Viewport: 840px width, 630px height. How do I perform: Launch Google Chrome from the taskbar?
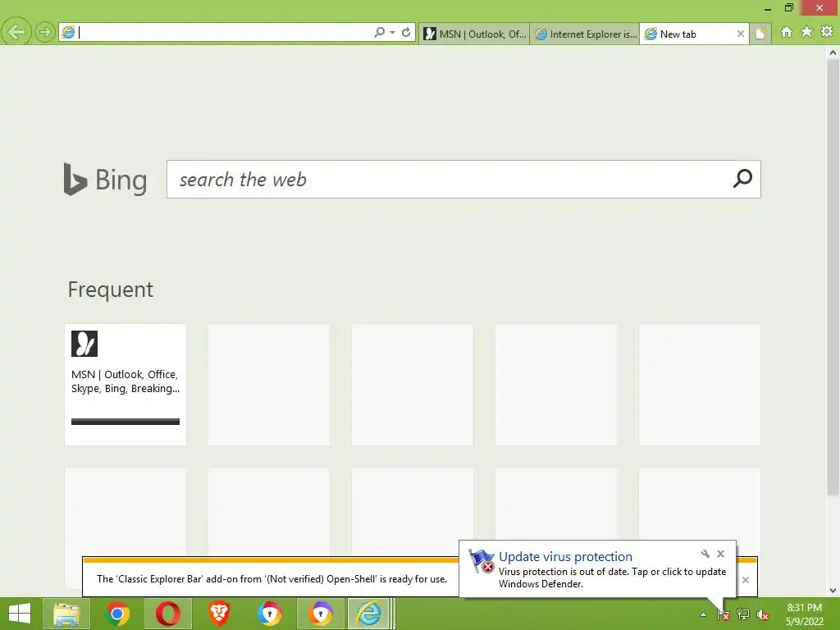[117, 614]
